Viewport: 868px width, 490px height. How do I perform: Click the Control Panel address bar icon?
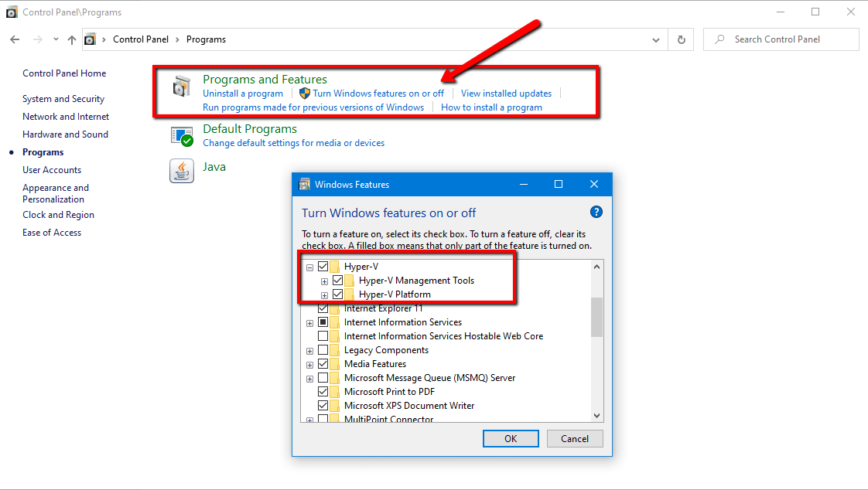[x=90, y=39]
